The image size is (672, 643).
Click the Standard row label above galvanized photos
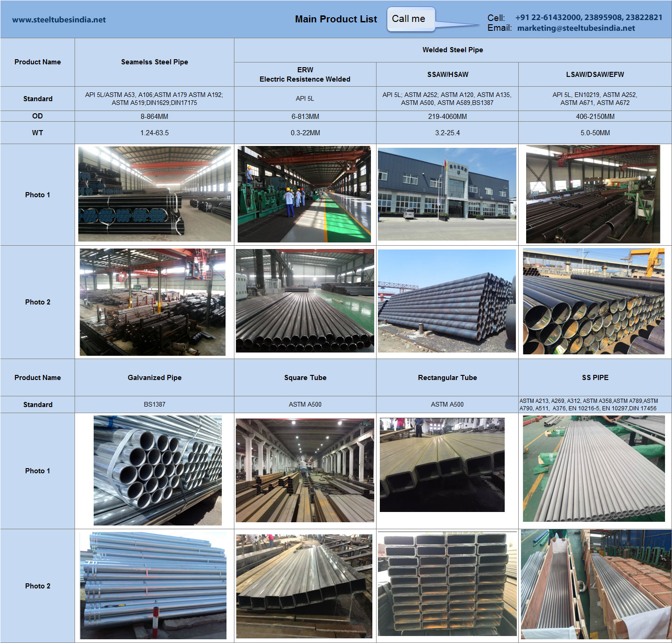coord(38,405)
